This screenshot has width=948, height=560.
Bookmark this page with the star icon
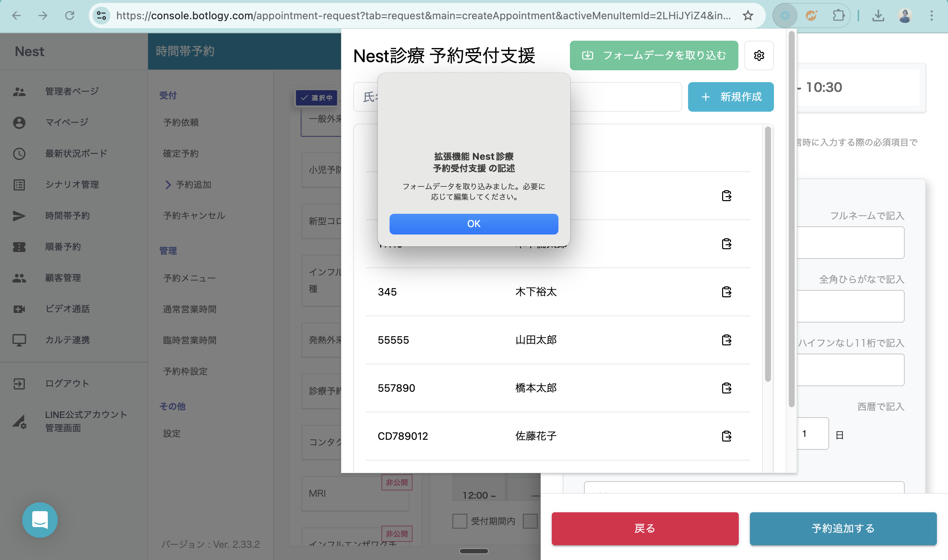tap(747, 16)
